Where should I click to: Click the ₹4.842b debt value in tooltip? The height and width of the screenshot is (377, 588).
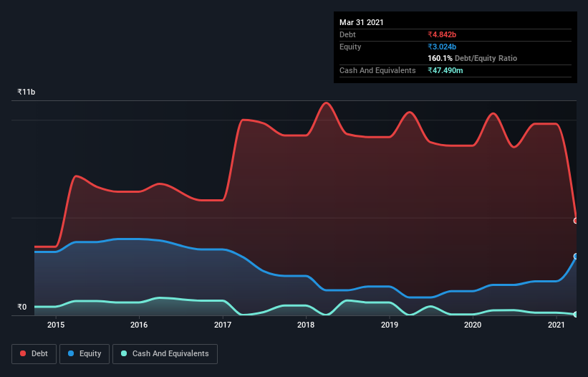pos(442,34)
